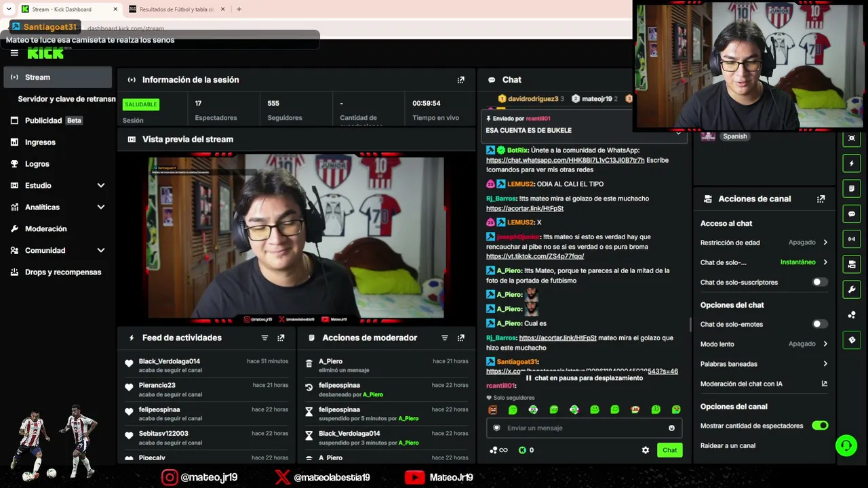Pop out the Acciones de moderador panel
868x488 pixels.
click(x=461, y=338)
